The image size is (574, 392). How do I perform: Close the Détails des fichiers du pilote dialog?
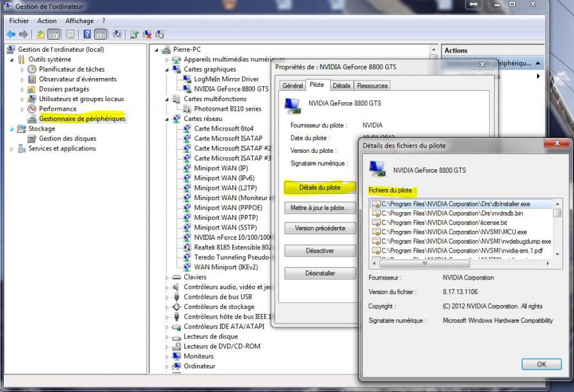[x=557, y=143]
